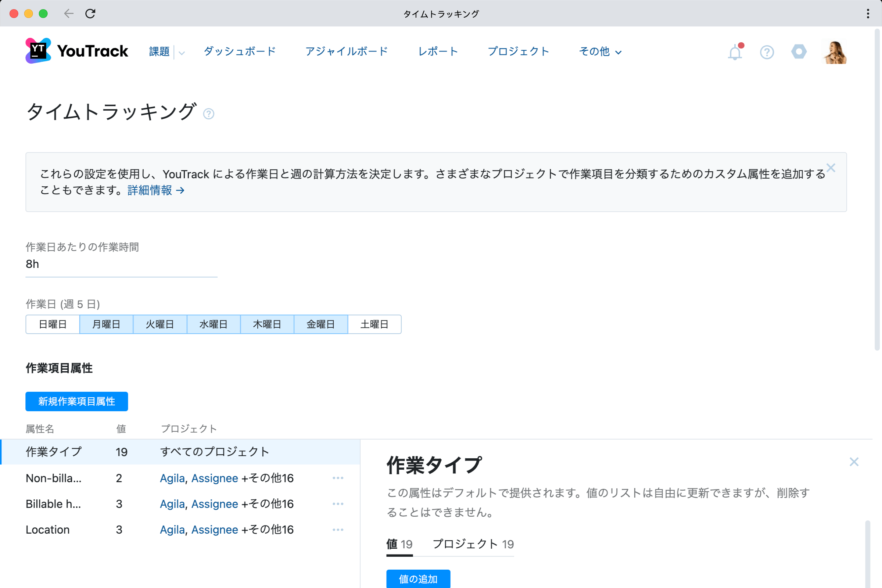Open the 課題 dropdown arrow
This screenshot has height=588, width=882.
(182, 53)
